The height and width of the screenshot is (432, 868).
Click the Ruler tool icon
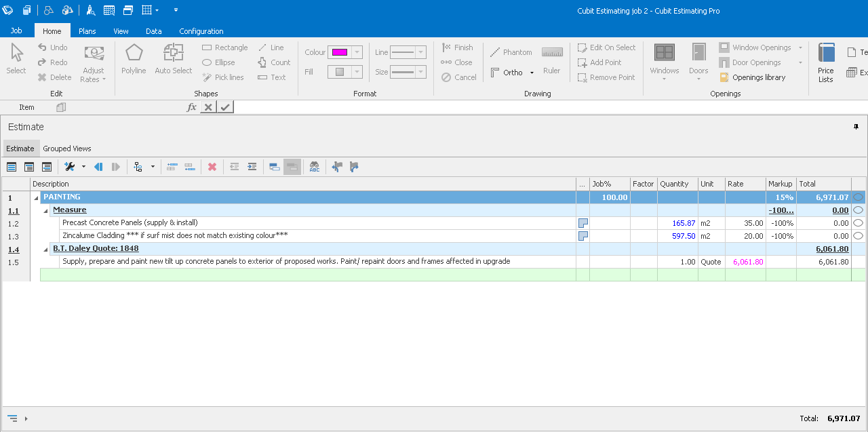[x=552, y=59]
